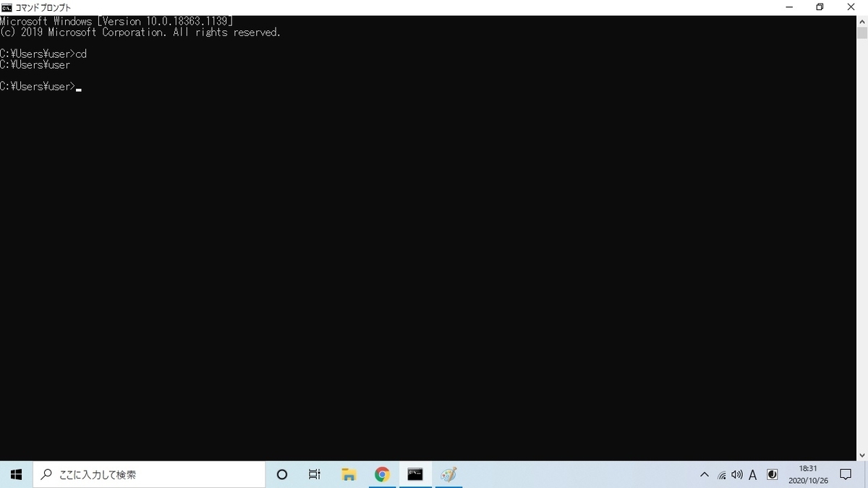
Task: Click the 'コマンド プロンプト' window title text
Action: 43,7
